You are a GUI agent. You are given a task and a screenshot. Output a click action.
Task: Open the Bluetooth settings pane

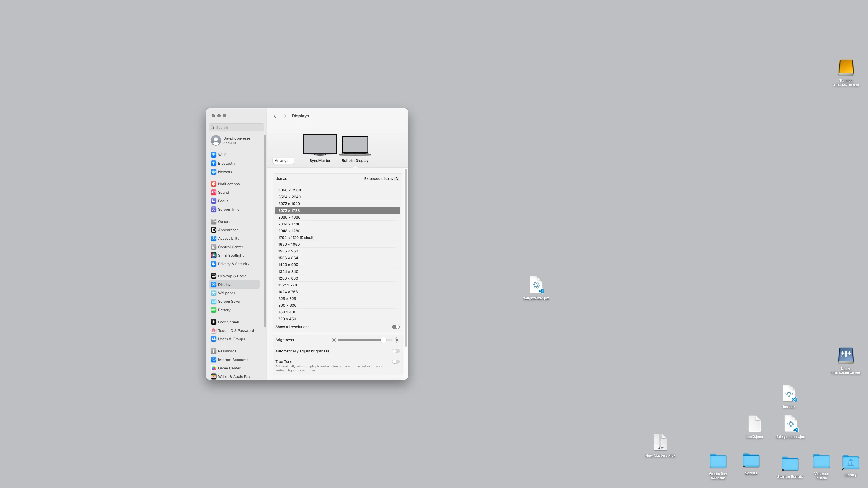[226, 163]
